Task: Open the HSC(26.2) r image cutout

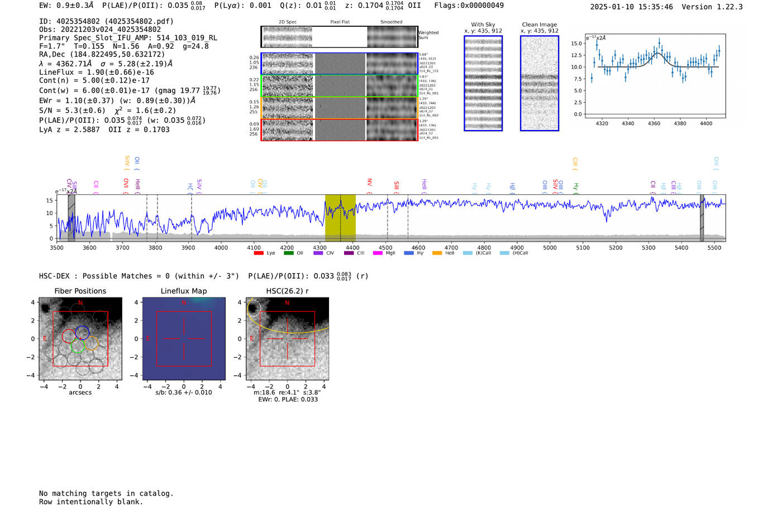Action: tap(287, 339)
